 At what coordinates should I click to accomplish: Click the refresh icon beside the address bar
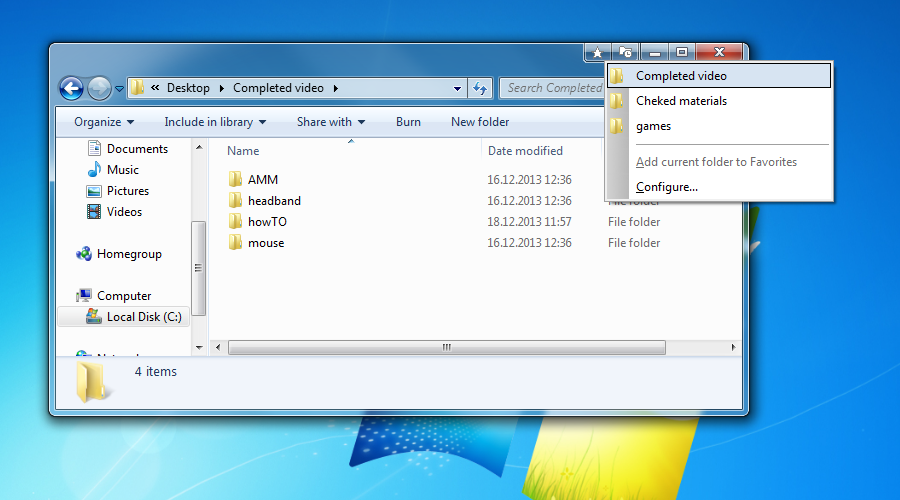click(x=480, y=88)
